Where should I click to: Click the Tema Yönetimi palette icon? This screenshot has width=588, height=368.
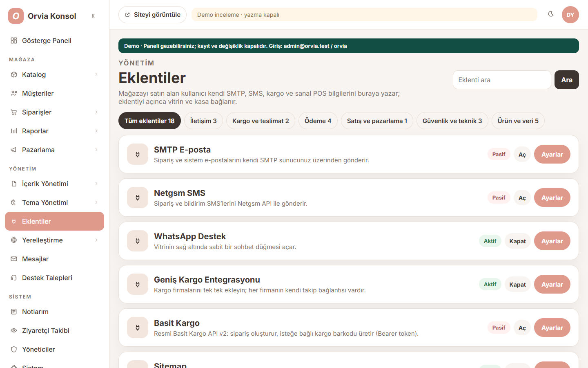tap(14, 202)
